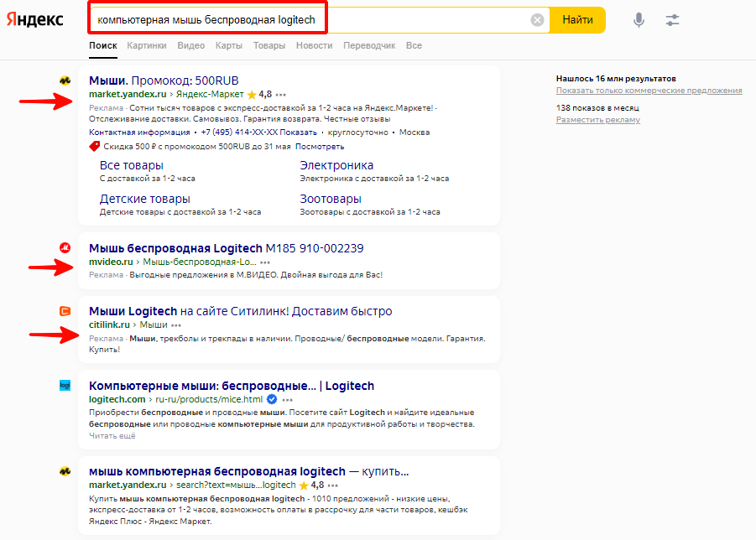756x540 pixels.
Task: Open the Электроника sitelink
Action: click(x=336, y=165)
